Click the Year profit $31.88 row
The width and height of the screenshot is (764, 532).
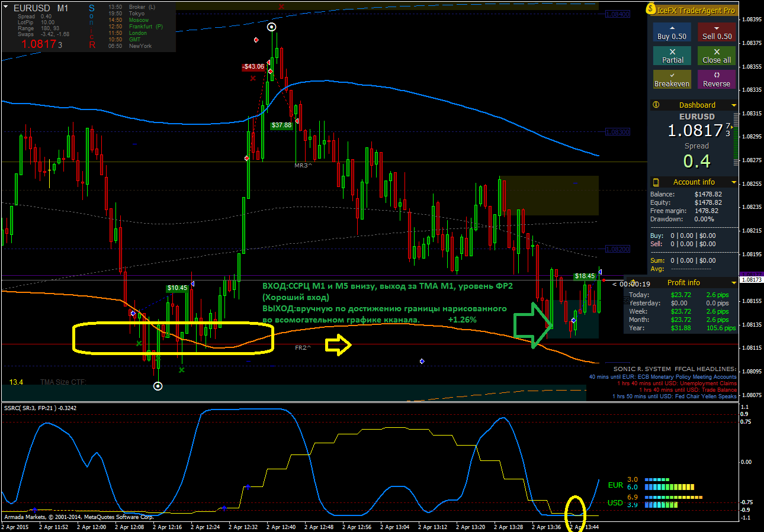(682, 328)
